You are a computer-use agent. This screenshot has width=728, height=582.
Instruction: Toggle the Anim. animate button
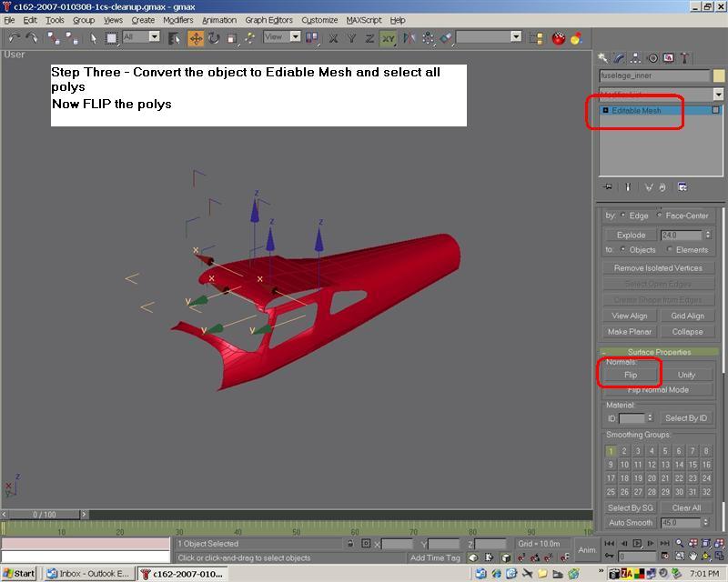(587, 549)
